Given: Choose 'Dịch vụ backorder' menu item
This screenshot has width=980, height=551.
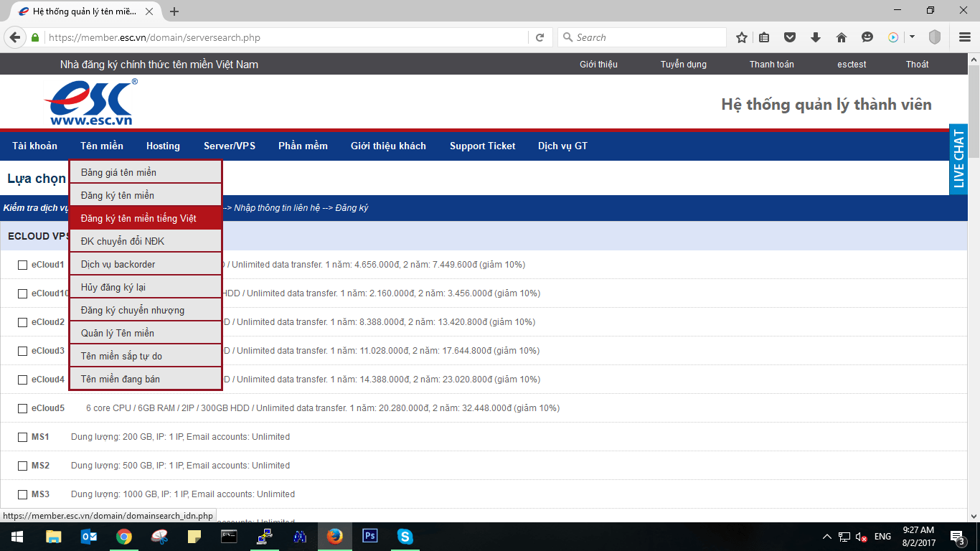Looking at the screenshot, I should [x=146, y=264].
